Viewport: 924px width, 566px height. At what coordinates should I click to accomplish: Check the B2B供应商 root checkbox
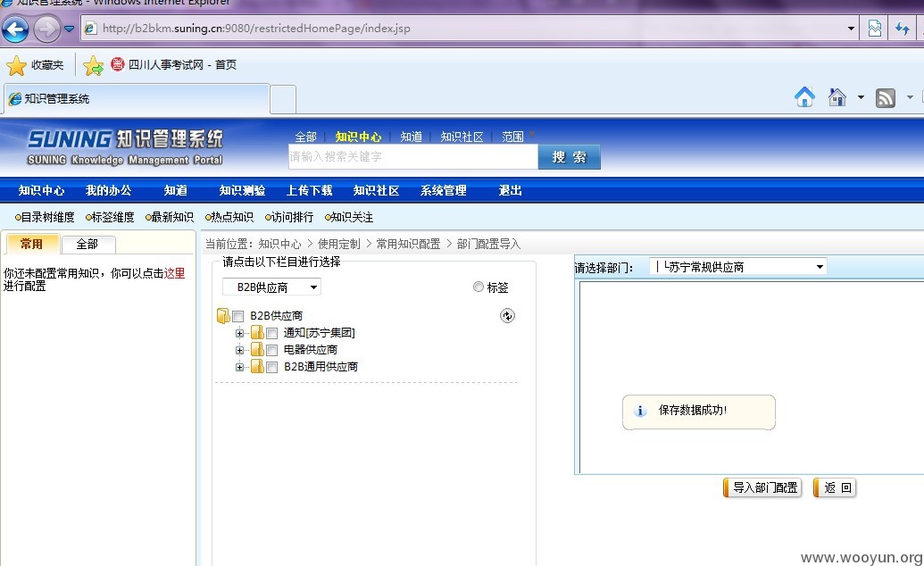(238, 316)
